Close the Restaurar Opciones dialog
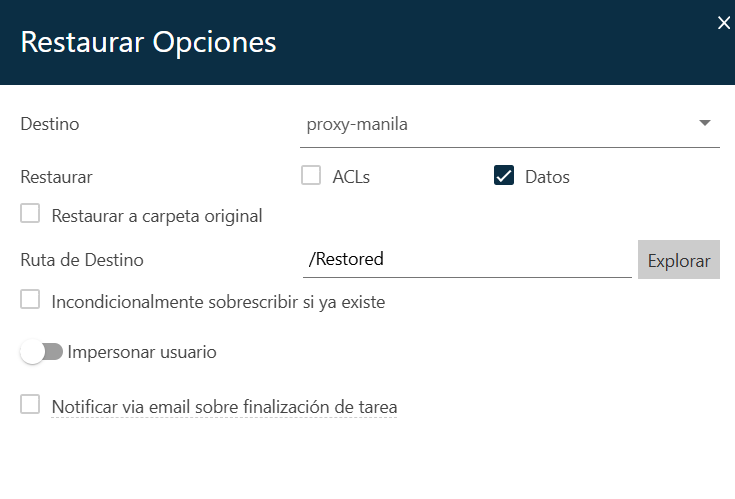The image size is (735, 499). click(724, 23)
